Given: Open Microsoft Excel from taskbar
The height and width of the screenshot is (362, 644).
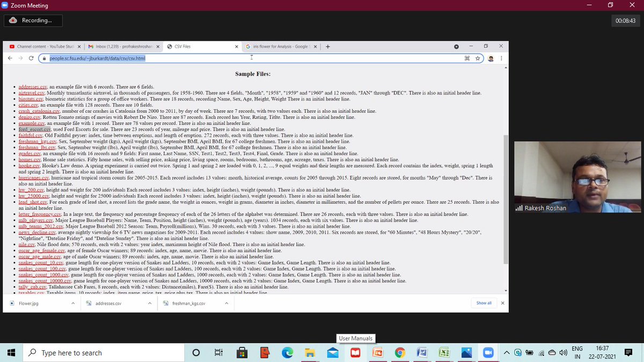Looking at the screenshot, I should coord(444,352).
